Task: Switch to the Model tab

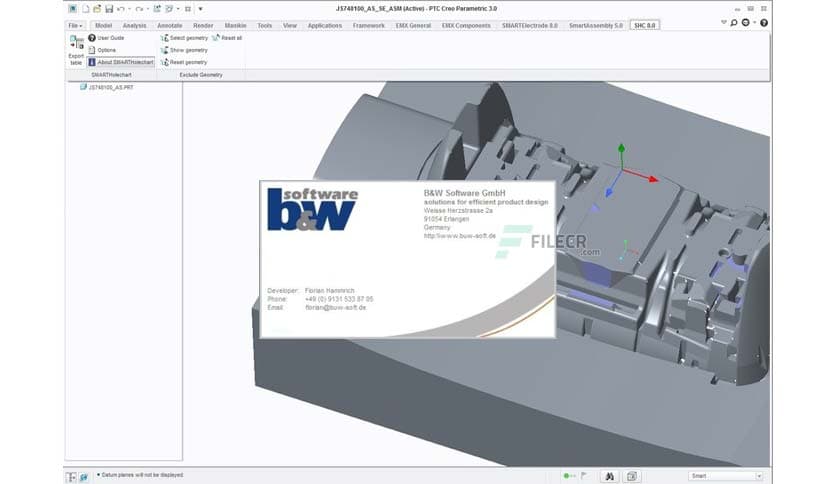Action: pyautogui.click(x=103, y=26)
